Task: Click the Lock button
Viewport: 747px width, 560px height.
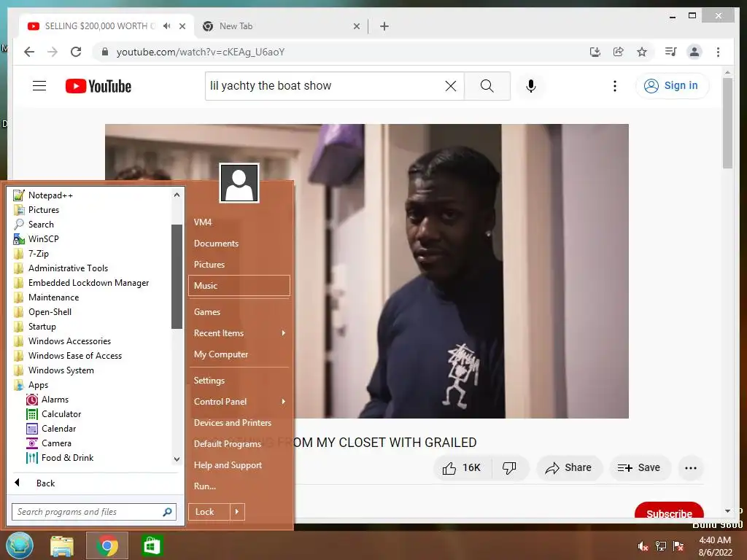Action: (x=209, y=512)
